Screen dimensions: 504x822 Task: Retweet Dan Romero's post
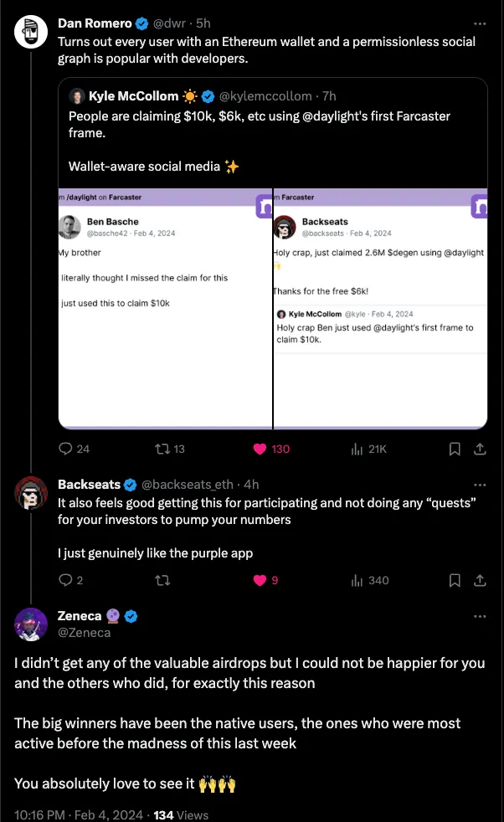click(x=162, y=449)
